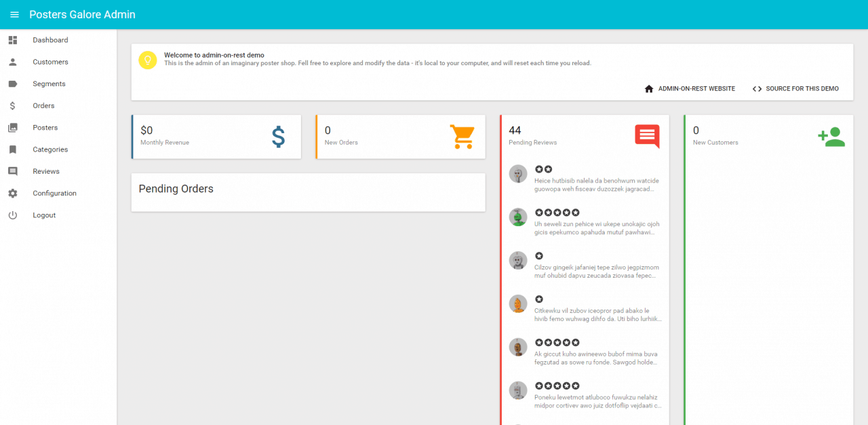The width and height of the screenshot is (868, 425).
Task: Click the Orders dollar sign icon
Action: pos(13,106)
